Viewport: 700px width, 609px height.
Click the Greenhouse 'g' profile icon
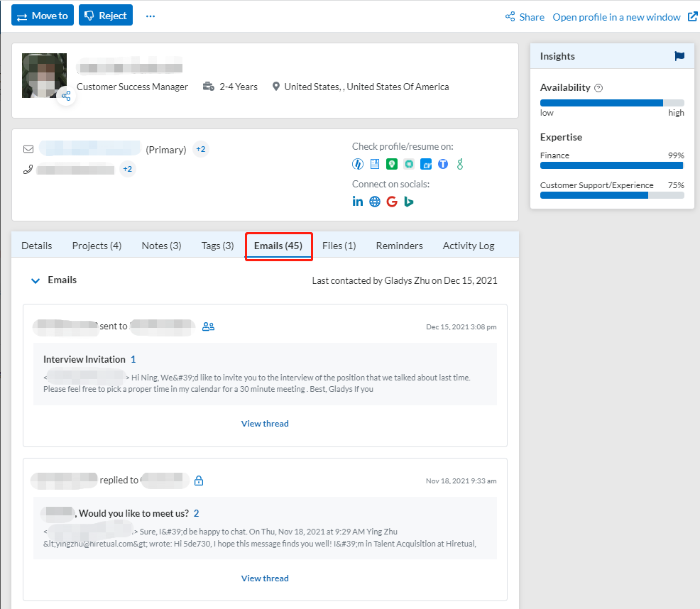click(460, 164)
